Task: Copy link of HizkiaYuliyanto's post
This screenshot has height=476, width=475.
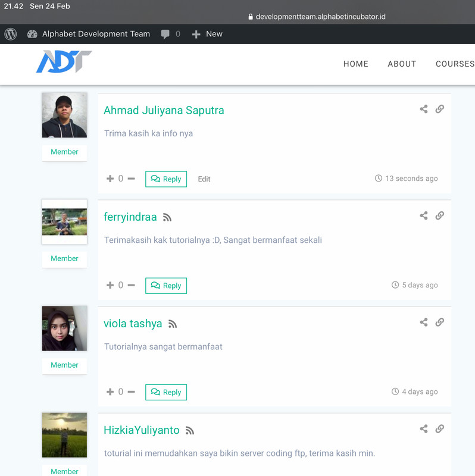Action: (440, 428)
